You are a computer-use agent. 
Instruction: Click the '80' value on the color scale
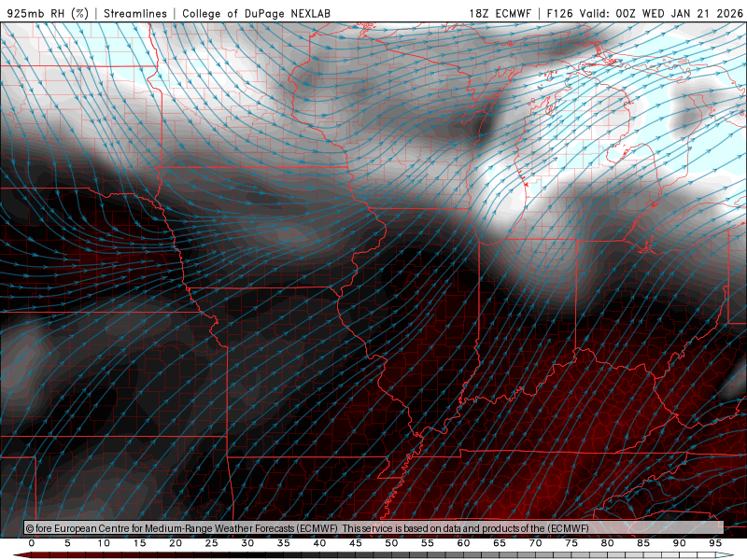point(608,543)
